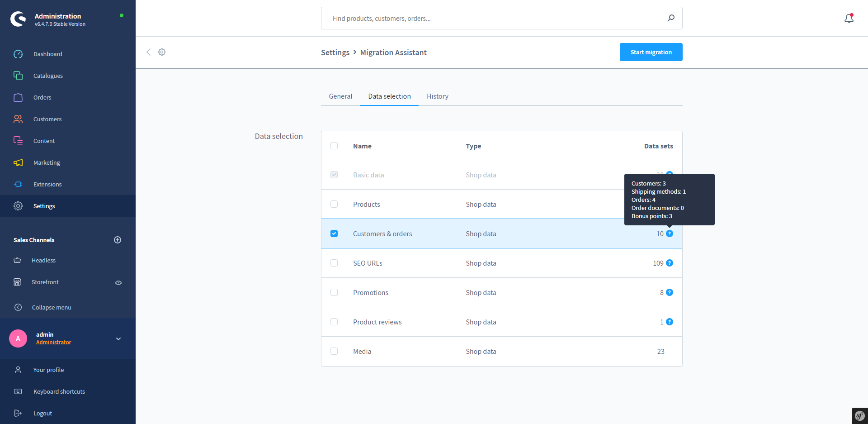Open Extensions plug icon in sidebar
The width and height of the screenshot is (868, 424).
(x=18, y=184)
